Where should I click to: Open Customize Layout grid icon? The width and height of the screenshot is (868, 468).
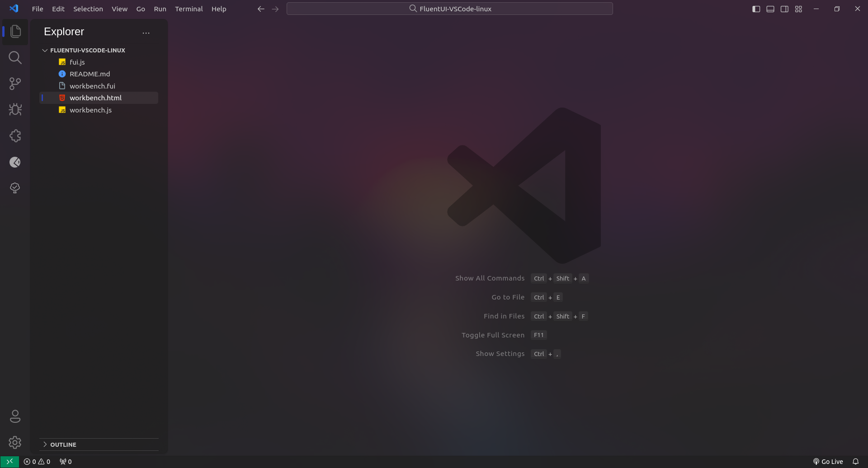(x=798, y=9)
